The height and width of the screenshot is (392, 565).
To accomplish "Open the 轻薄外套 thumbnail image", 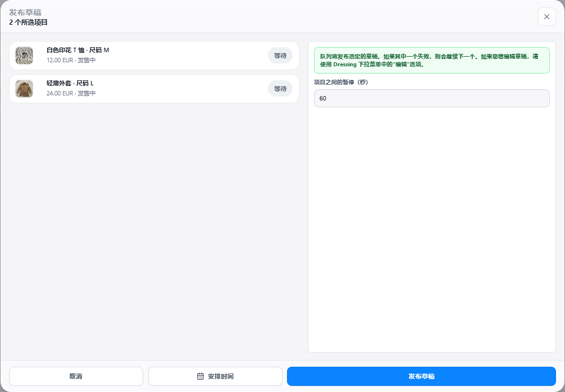I will pyautogui.click(x=24, y=89).
